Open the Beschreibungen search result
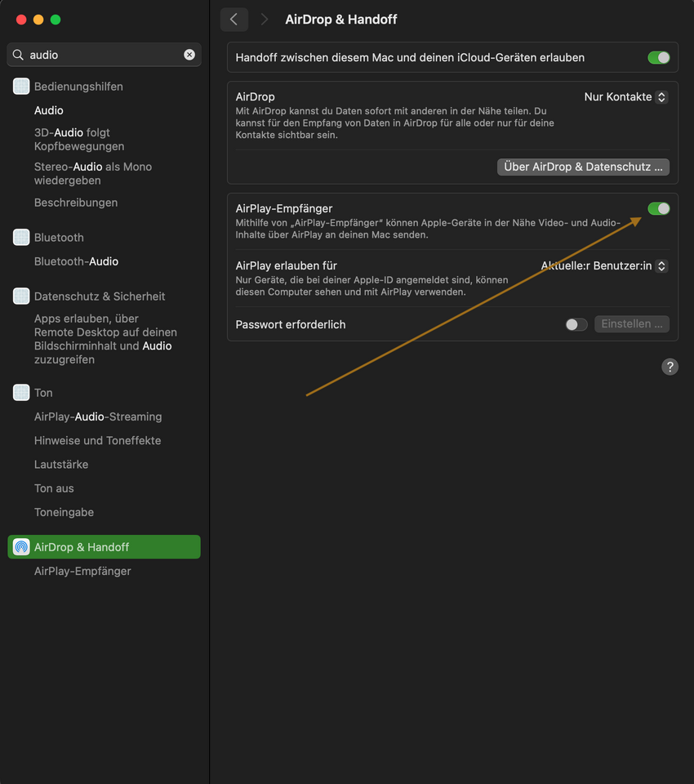Viewport: 694px width, 784px height. [x=76, y=203]
